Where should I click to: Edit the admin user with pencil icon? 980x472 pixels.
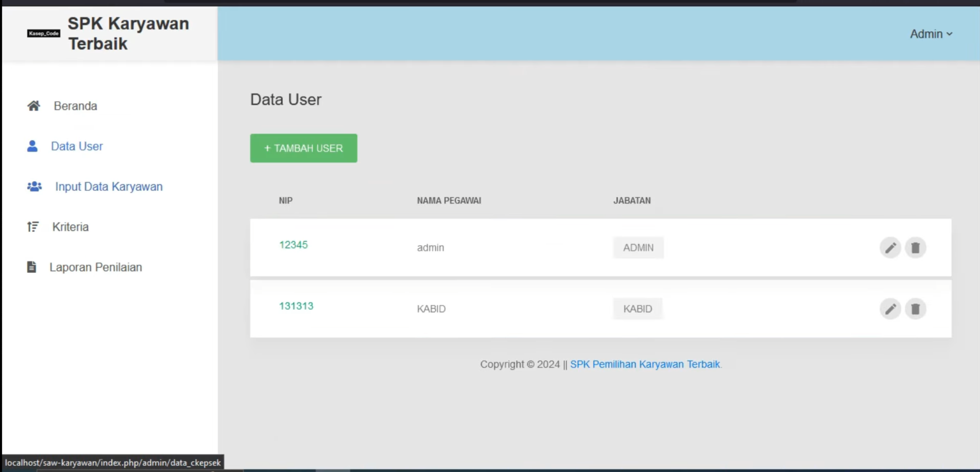tap(890, 248)
